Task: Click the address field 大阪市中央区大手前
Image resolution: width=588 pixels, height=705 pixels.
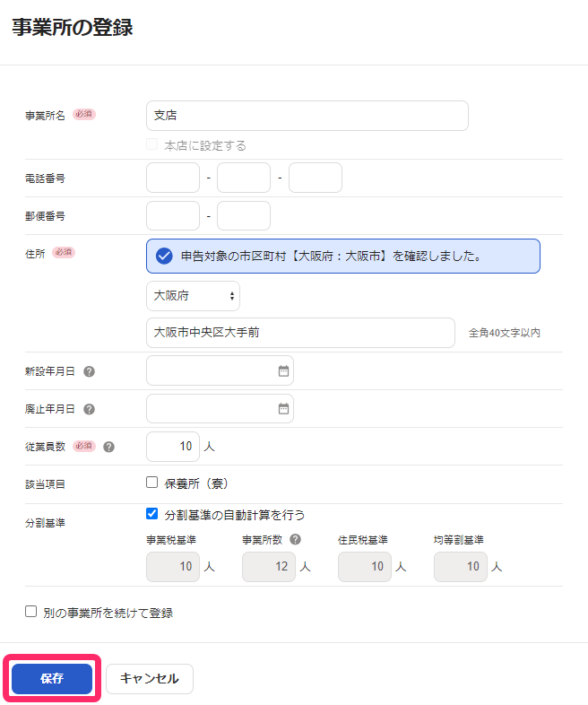Action: 300,333
